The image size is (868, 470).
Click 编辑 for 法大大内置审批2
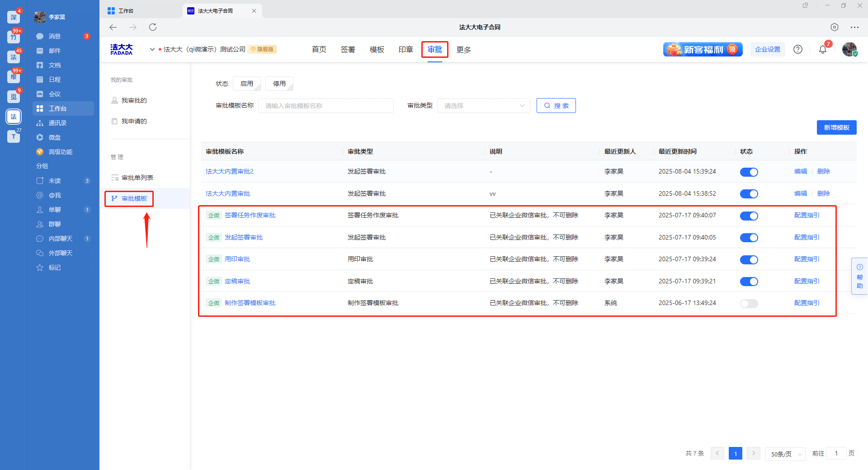[801, 171]
